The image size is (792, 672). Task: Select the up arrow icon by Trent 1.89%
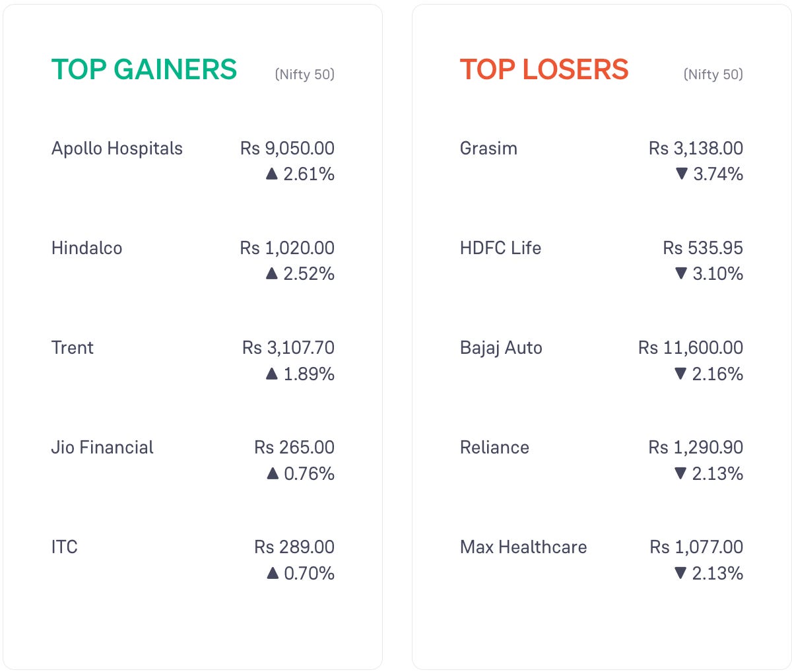[x=271, y=374]
